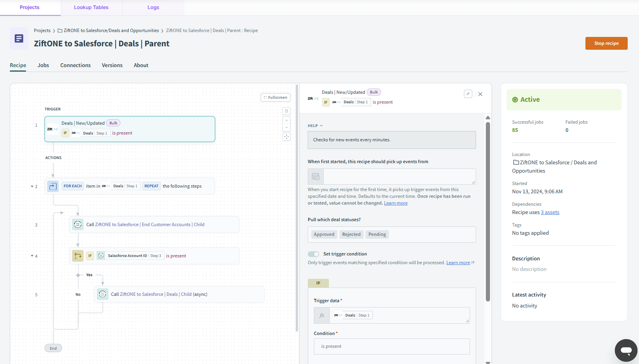
Task: Close the trigger details panel
Action: 480,94
